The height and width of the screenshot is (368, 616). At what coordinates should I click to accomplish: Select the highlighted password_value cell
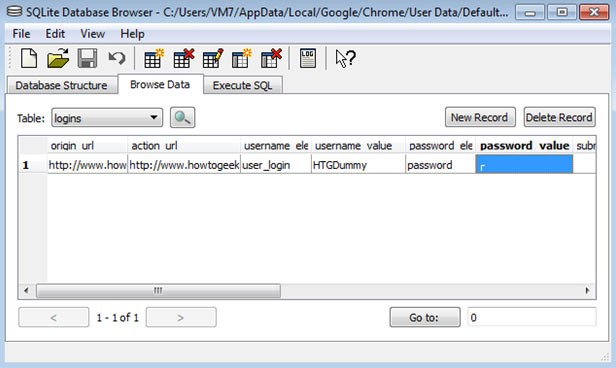tap(524, 164)
